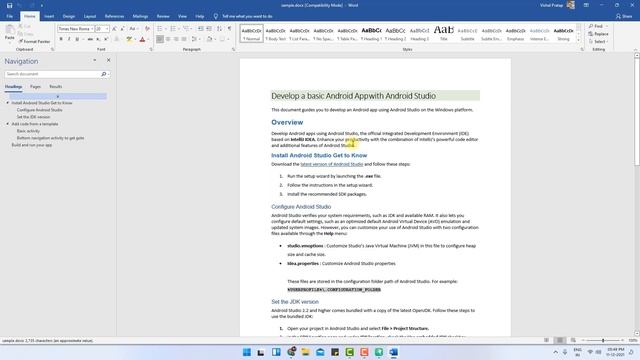Image resolution: width=640 pixels, height=360 pixels.
Task: Click the Multilevel List icon
Action: 186,29
